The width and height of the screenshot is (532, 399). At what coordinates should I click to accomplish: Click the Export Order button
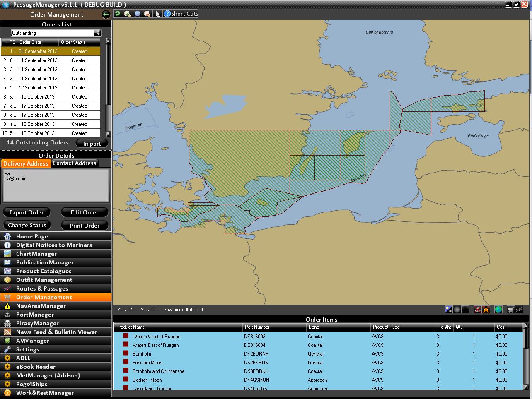click(27, 212)
